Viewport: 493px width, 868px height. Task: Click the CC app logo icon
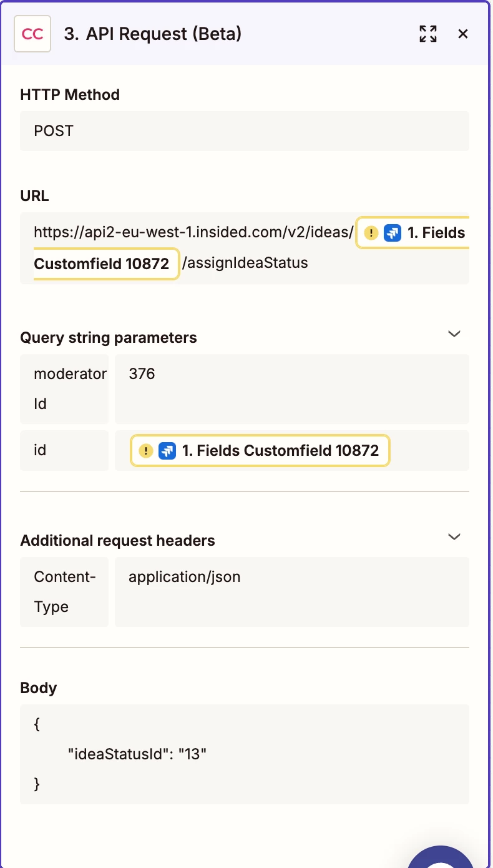click(x=32, y=34)
